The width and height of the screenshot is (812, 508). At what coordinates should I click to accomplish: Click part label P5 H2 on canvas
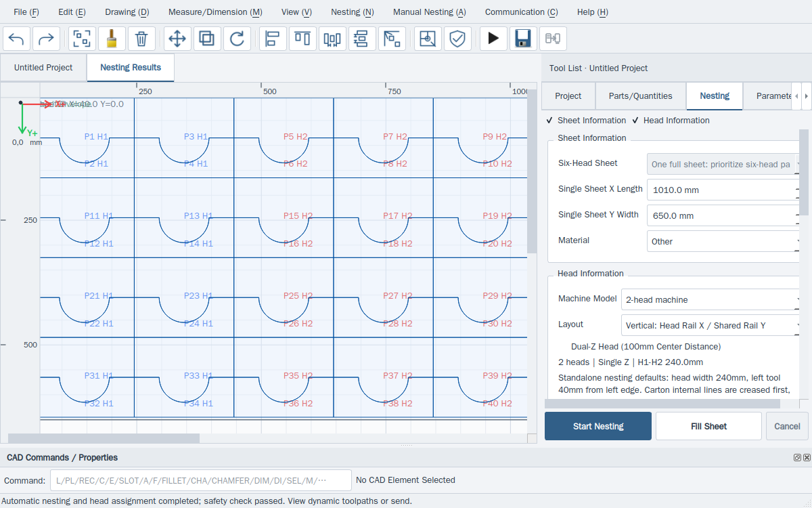pyautogui.click(x=295, y=137)
